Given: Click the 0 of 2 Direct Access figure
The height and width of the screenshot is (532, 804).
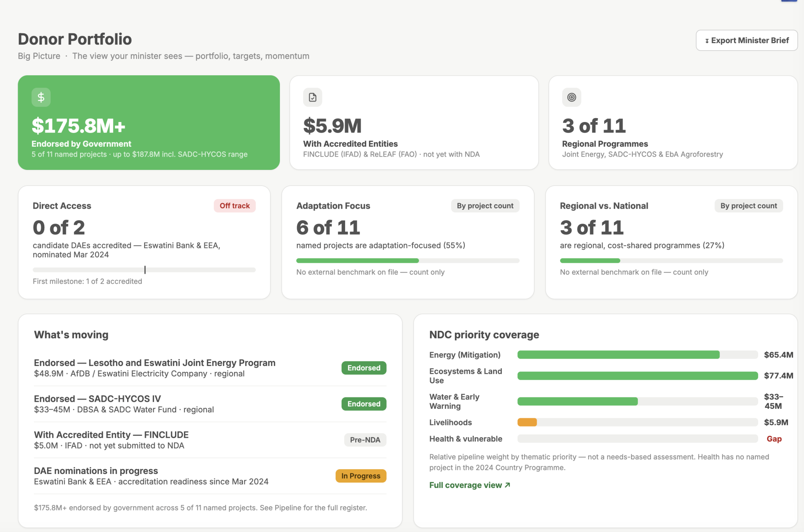Looking at the screenshot, I should [59, 228].
